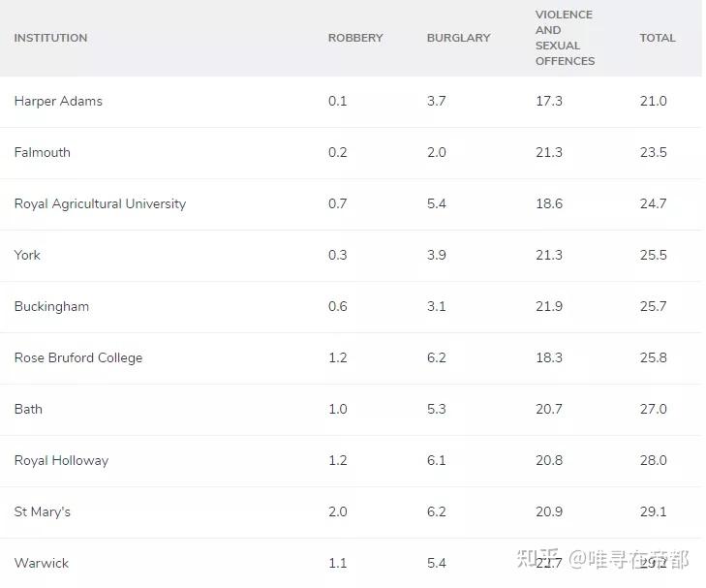Screen dimensions: 706x588
Task: Open the Royal Holloway entry
Action: click(61, 460)
